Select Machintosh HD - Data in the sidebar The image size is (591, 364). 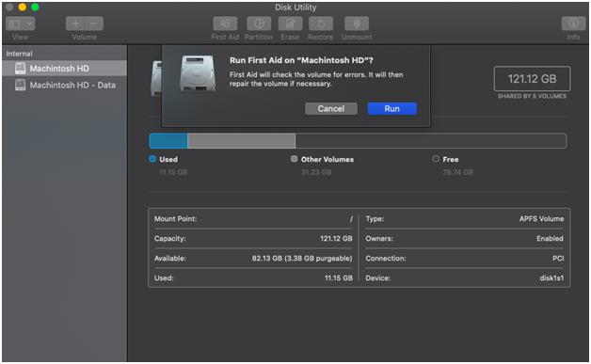tap(64, 85)
